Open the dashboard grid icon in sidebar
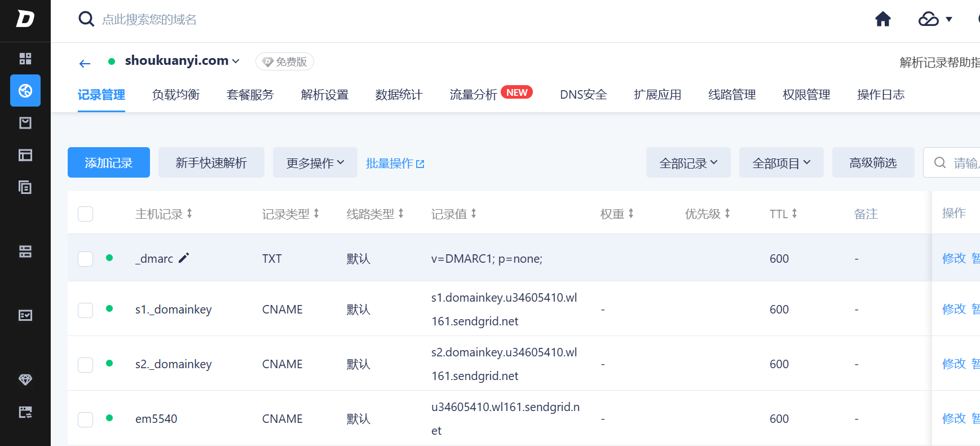Viewport: 980px width, 446px height. [25, 59]
